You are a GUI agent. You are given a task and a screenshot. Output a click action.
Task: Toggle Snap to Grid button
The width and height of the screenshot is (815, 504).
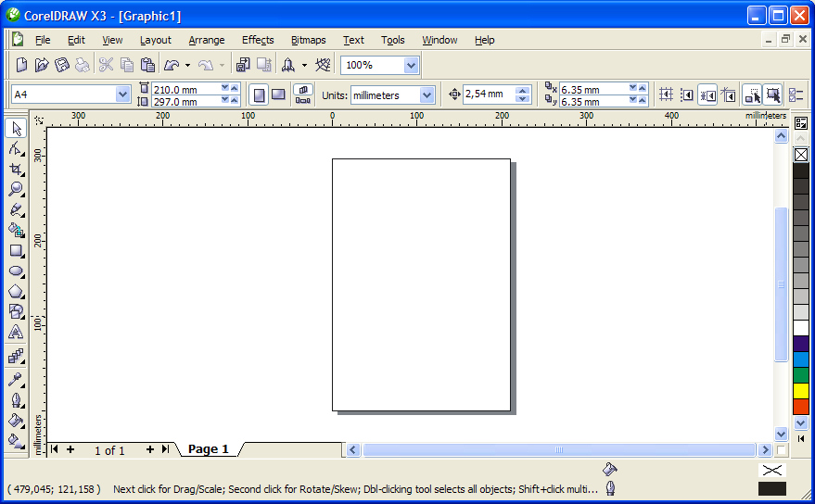pos(665,94)
